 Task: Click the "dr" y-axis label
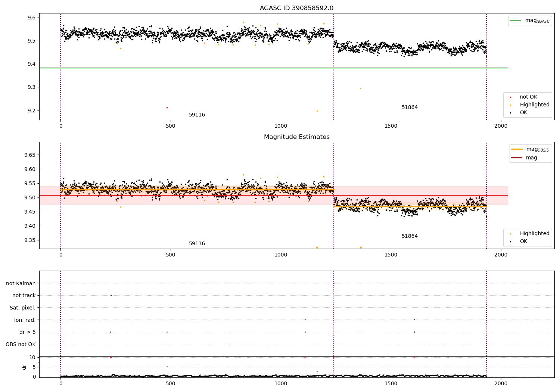click(24, 367)
